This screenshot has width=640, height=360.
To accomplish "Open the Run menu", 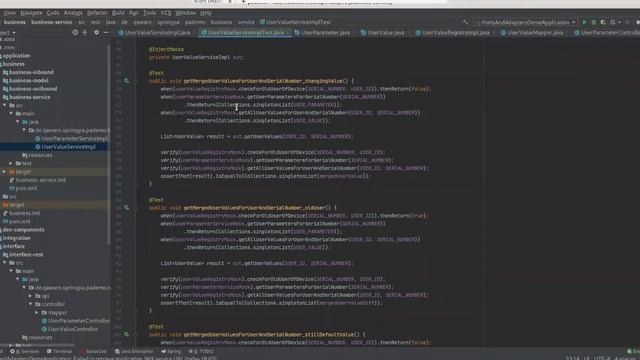I will point(133,13).
